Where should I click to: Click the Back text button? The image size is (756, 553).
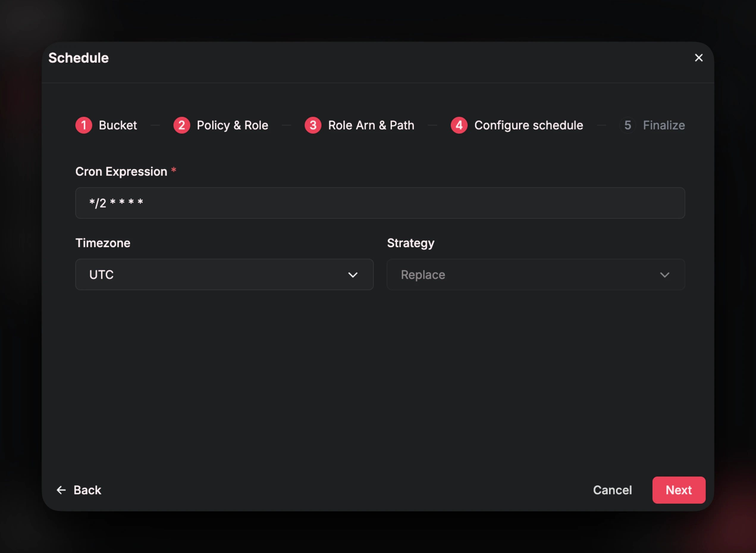tap(87, 490)
